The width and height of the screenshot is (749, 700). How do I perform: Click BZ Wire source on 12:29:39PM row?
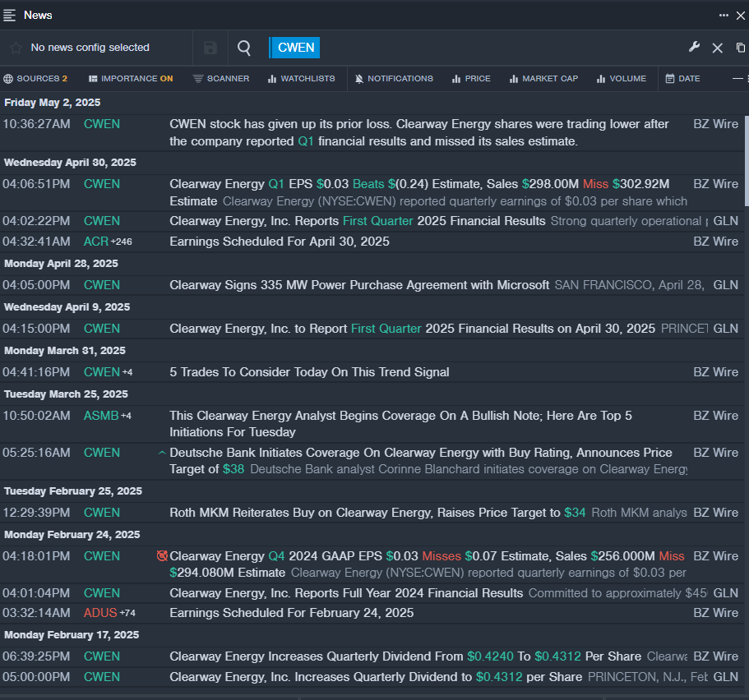tap(715, 513)
